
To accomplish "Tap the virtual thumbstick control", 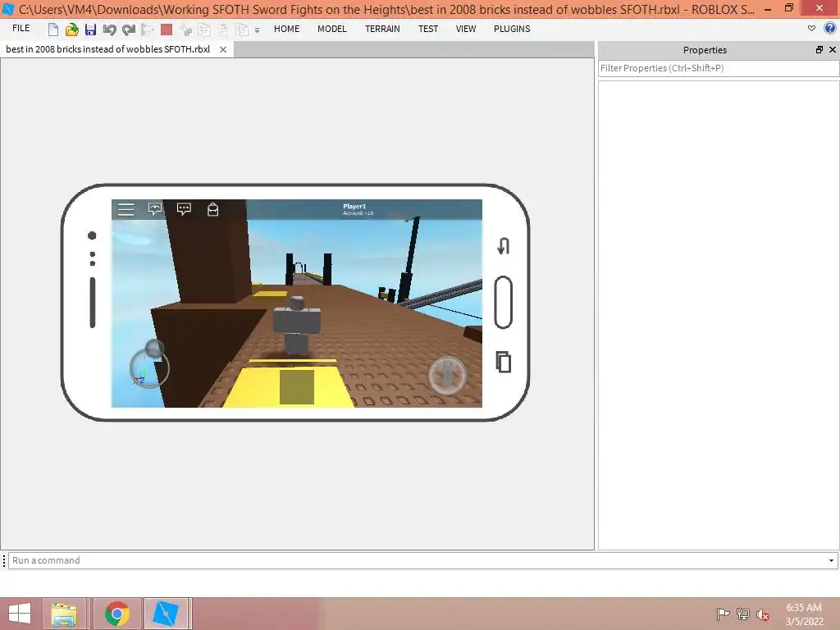I will click(x=149, y=367).
